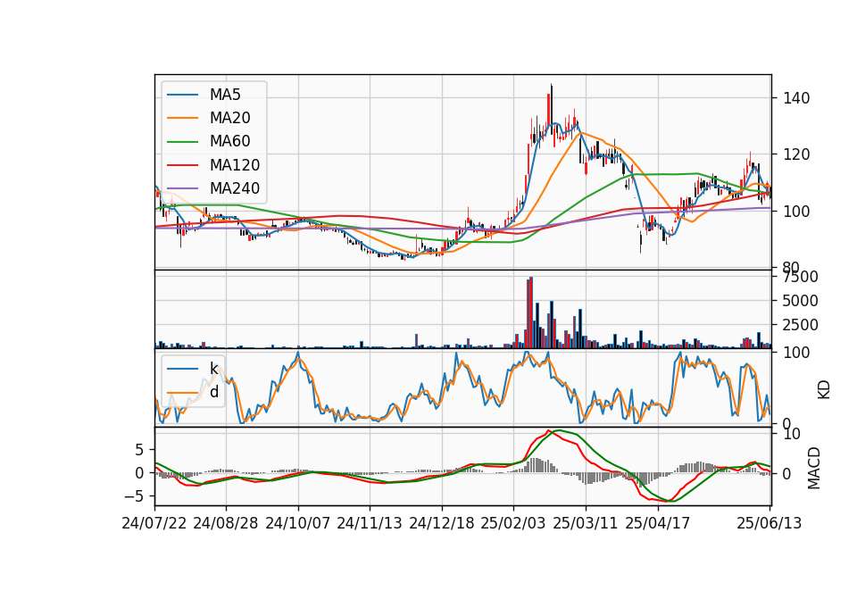This screenshot has width=857, height=616.
Task: Click the 24/11/13 date tick label
Action: 370,523
